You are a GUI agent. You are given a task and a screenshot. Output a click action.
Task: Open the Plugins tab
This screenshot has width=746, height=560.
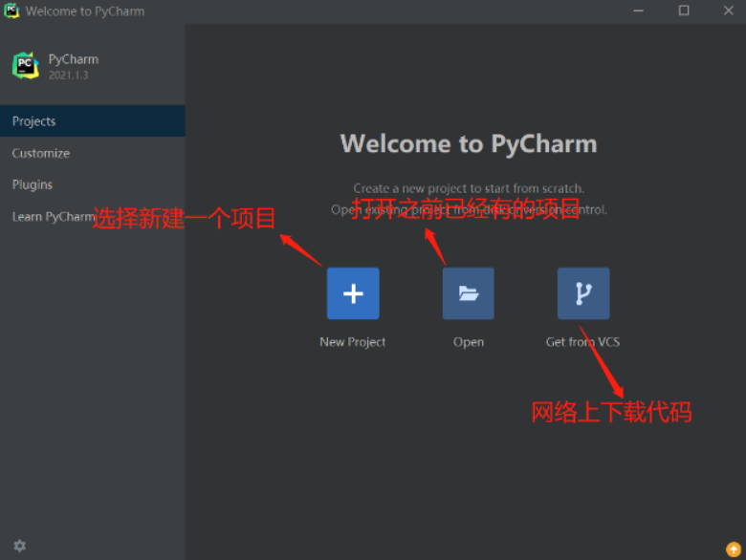[x=93, y=184]
